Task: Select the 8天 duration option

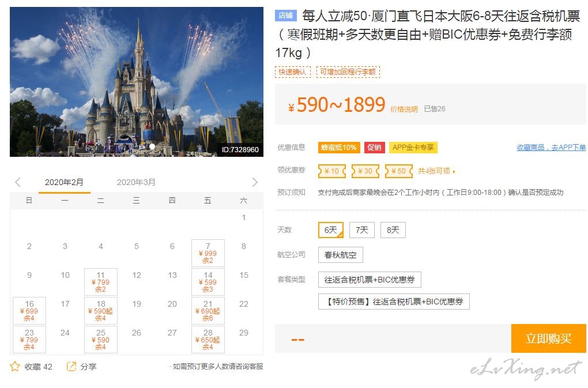Action: click(x=393, y=230)
